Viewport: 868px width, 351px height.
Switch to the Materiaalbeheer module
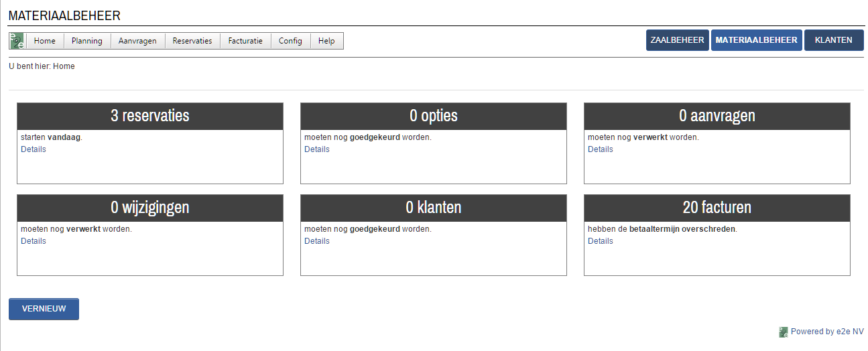tap(757, 40)
